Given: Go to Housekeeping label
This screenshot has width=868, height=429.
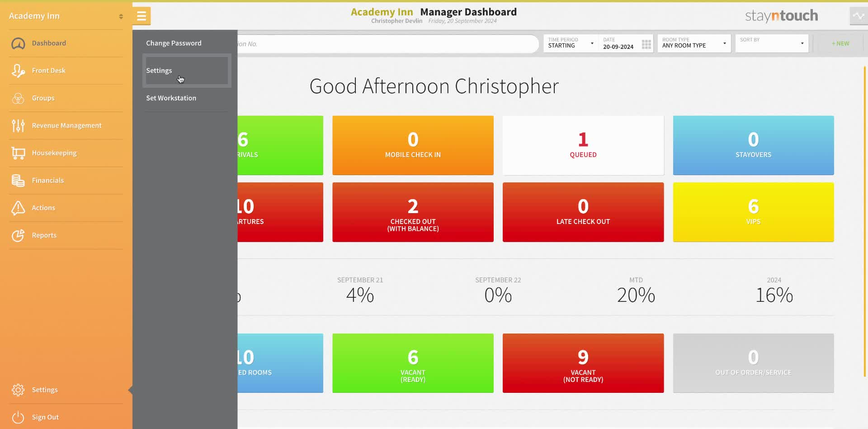Looking at the screenshot, I should coord(54,153).
